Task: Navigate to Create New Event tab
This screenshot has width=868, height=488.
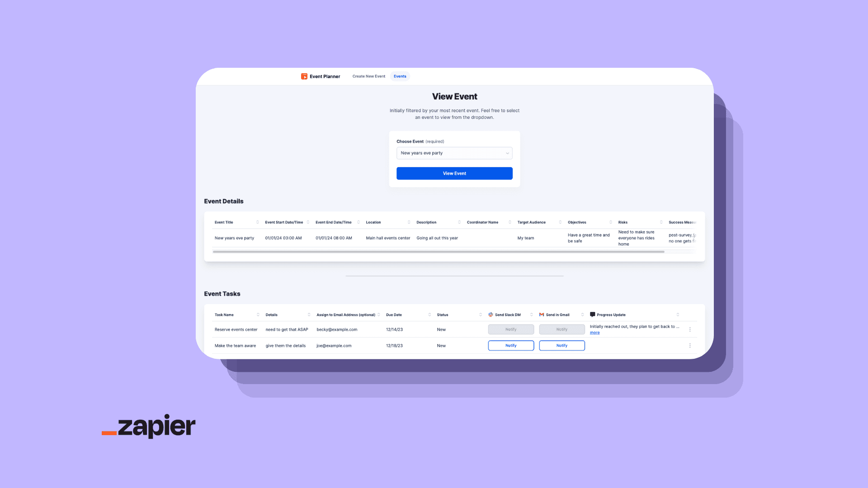Action: coord(368,76)
